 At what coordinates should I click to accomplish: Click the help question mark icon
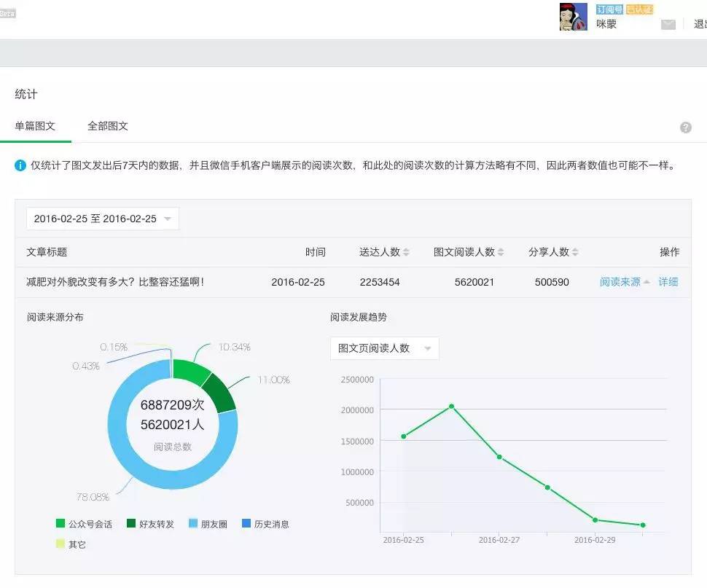(x=685, y=128)
